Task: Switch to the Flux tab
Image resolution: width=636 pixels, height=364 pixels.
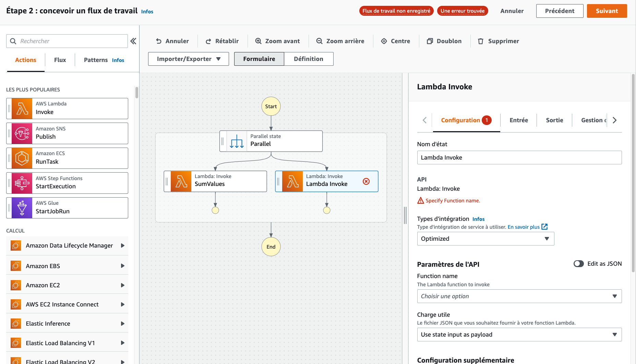Action: point(60,60)
